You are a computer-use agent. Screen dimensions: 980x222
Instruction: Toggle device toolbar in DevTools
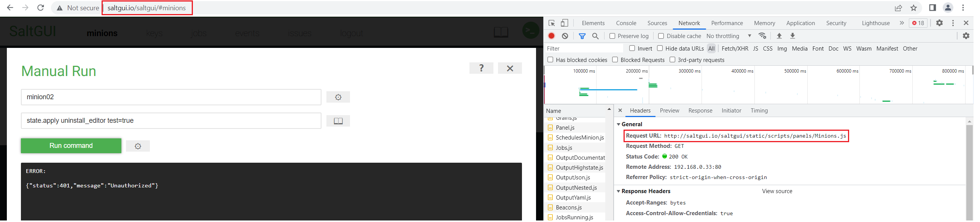[x=565, y=23]
